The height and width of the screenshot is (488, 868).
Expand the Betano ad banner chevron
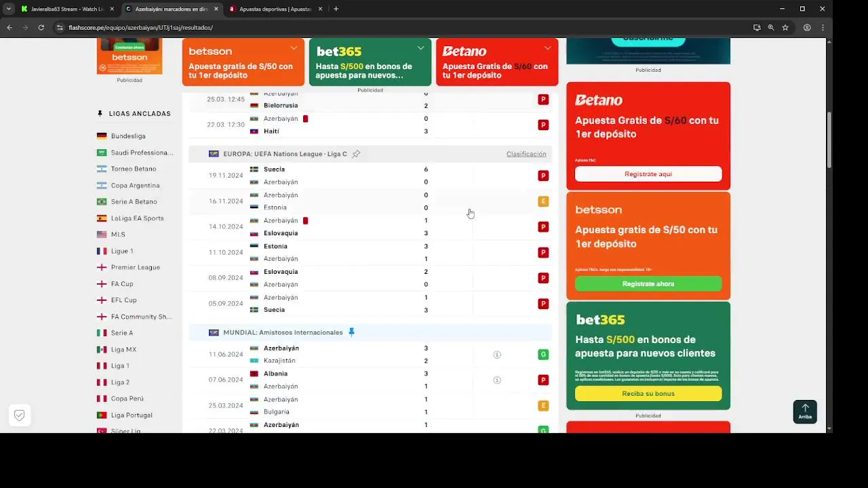(547, 48)
